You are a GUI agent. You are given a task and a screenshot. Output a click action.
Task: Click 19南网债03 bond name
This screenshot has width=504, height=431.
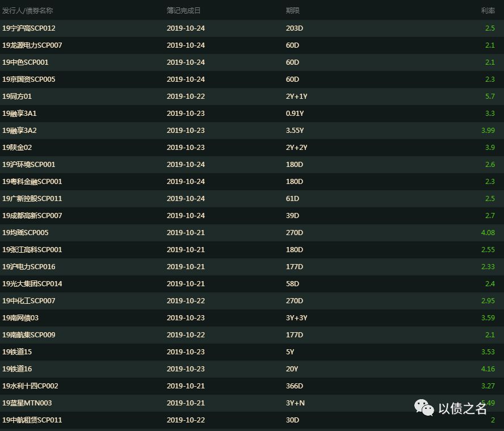tap(20, 318)
